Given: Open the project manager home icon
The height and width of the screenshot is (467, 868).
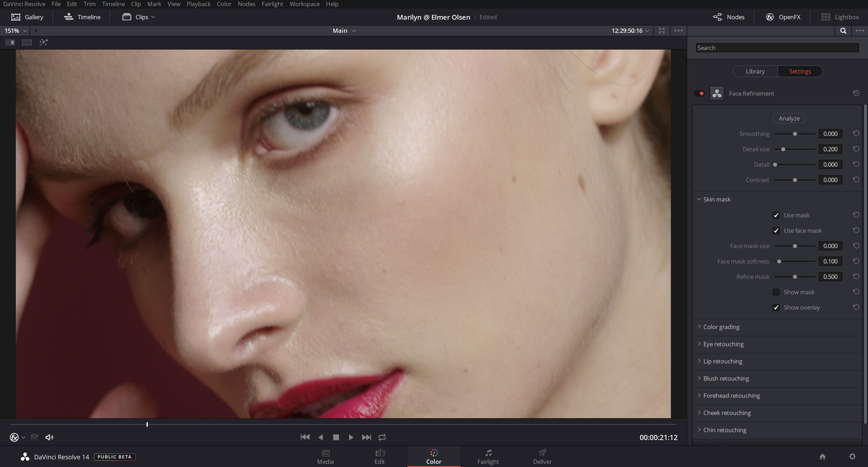Looking at the screenshot, I should (823, 457).
